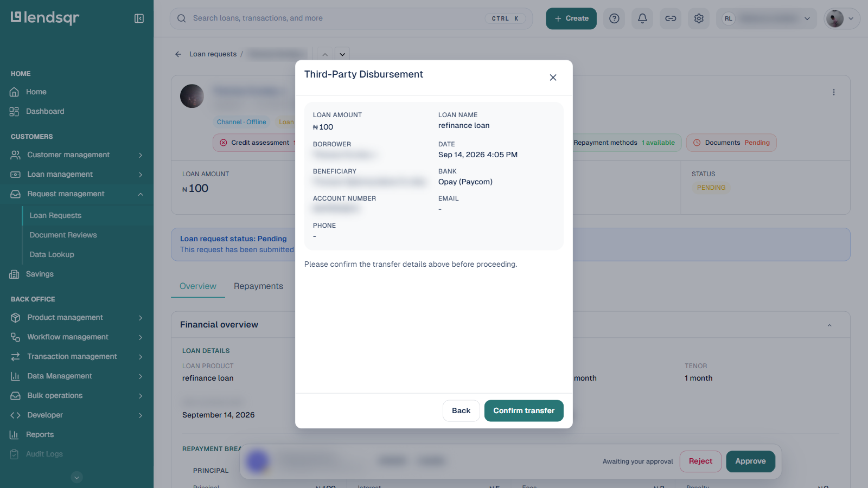Click the Confirm transfer button

[x=524, y=411]
